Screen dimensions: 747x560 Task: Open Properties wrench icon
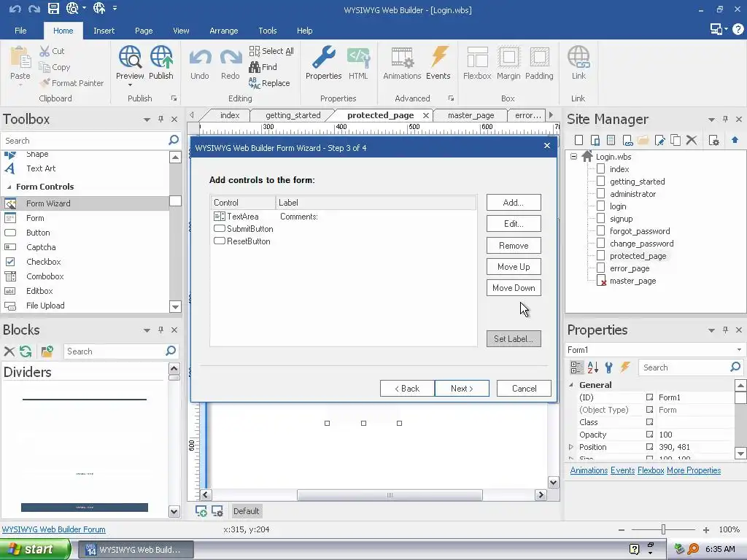tap(323, 58)
